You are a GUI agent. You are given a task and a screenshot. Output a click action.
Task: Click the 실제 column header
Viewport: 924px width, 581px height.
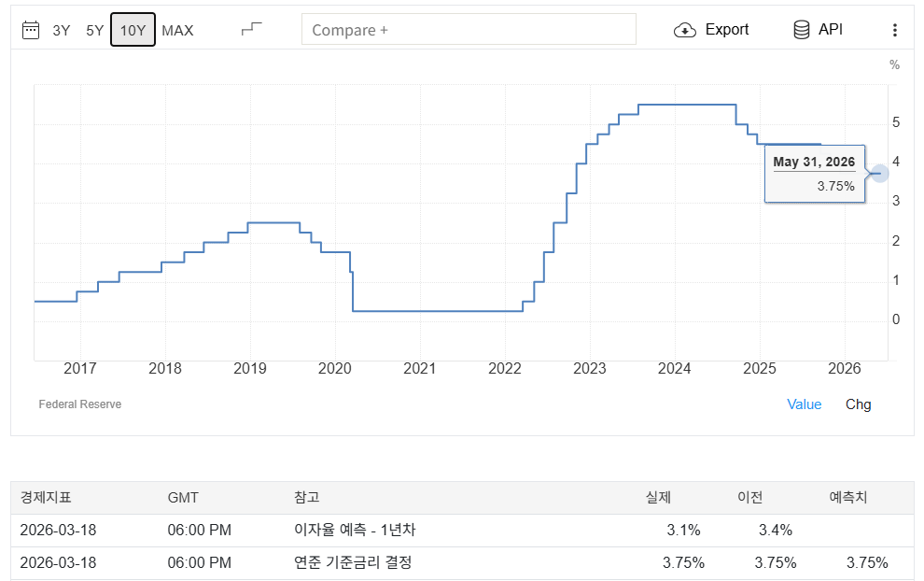pos(658,497)
